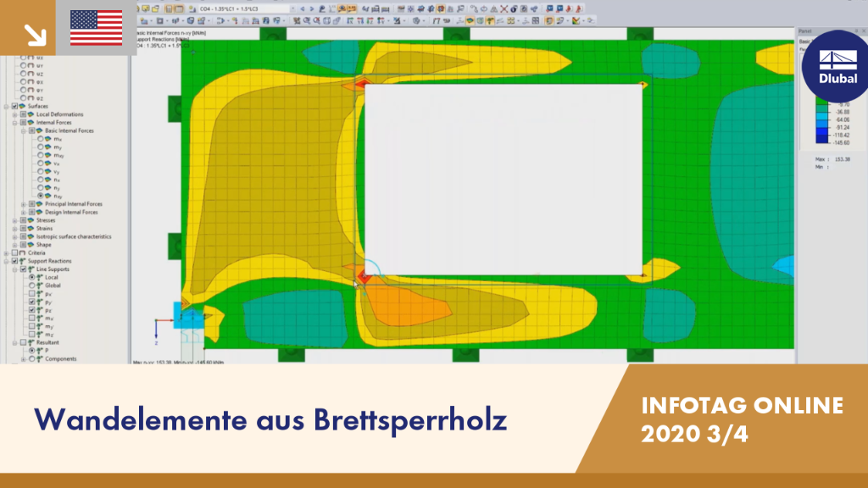Enable the Criteria checkbox
Screen dimensions: 868x488
pos(15,252)
